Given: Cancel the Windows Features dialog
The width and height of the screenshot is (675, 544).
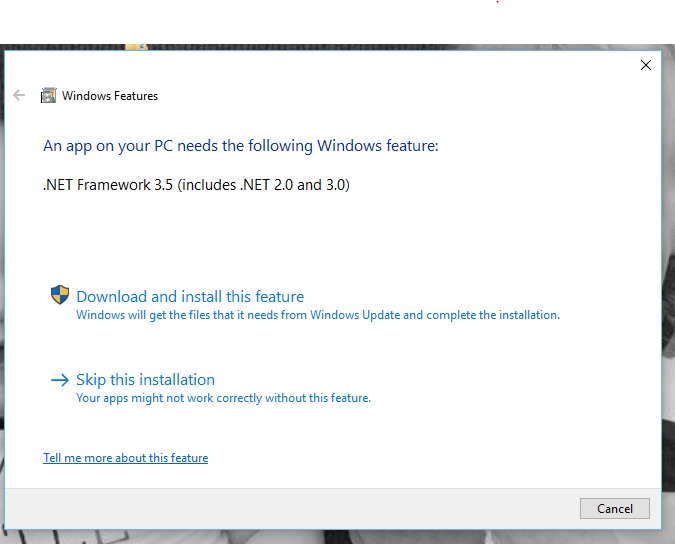Looking at the screenshot, I should point(615,509).
